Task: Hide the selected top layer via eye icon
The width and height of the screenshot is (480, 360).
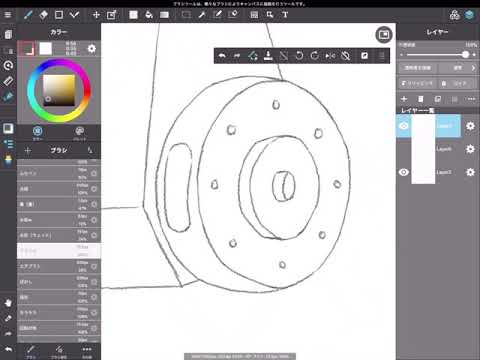Action: click(404, 126)
